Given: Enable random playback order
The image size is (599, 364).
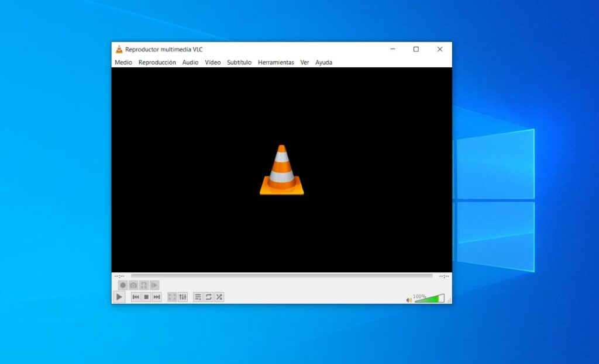Looking at the screenshot, I should (x=219, y=296).
